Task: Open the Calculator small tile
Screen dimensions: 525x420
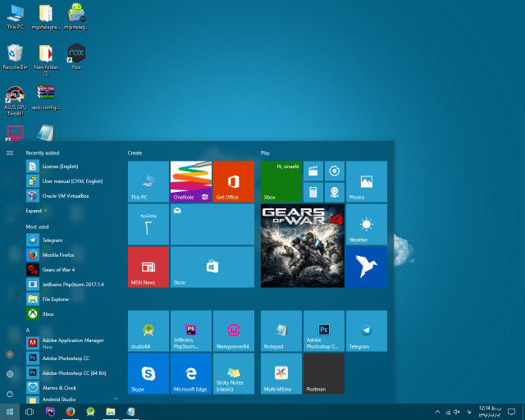Action: (x=313, y=192)
